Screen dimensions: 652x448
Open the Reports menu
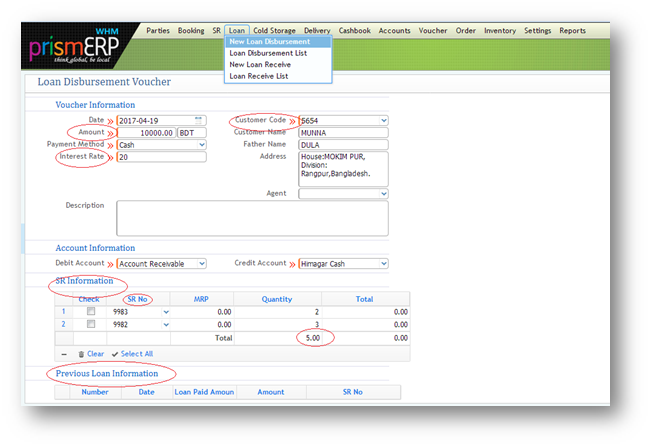pyautogui.click(x=572, y=31)
